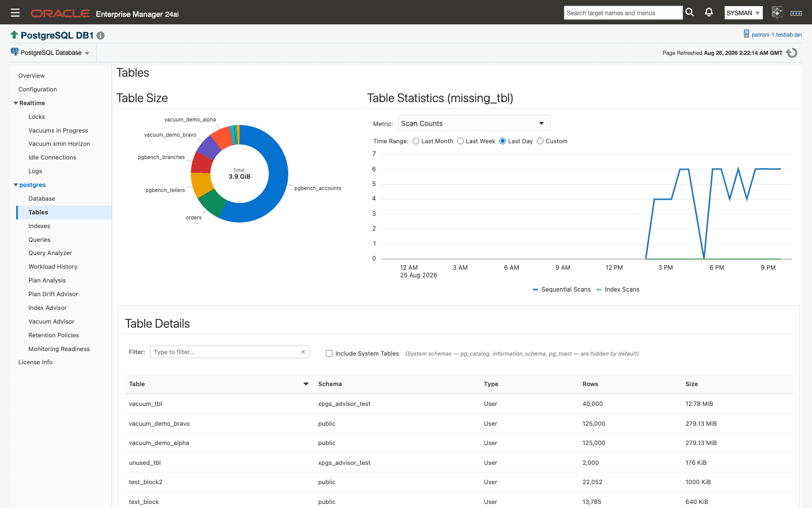Click the search target names field
This screenshot has width=812, height=508.
pyautogui.click(x=623, y=13)
